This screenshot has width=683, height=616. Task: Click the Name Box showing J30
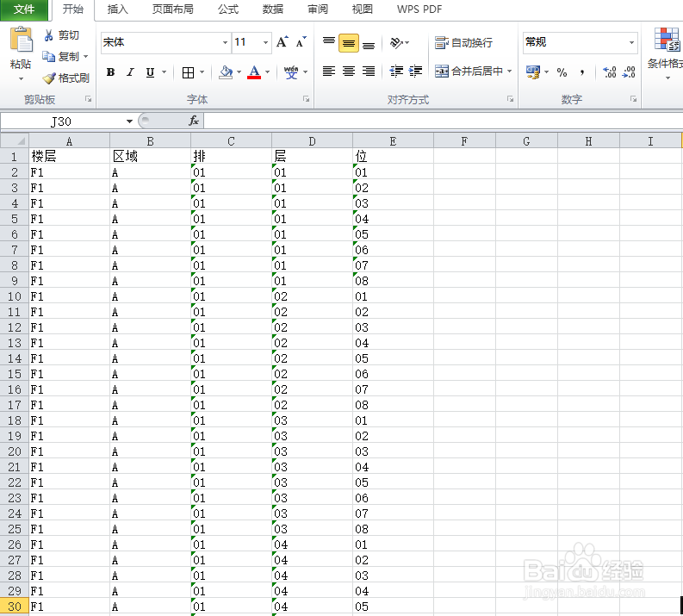click(61, 121)
